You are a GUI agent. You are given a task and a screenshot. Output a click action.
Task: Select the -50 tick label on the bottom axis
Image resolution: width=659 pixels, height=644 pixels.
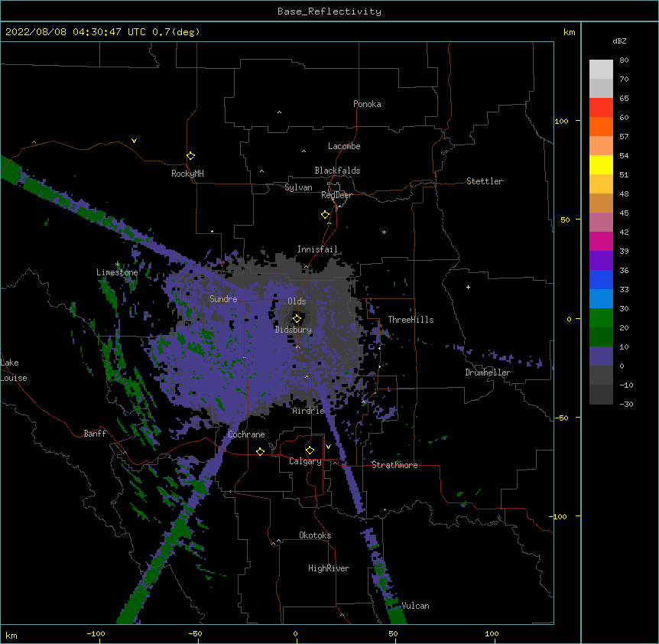pos(196,633)
